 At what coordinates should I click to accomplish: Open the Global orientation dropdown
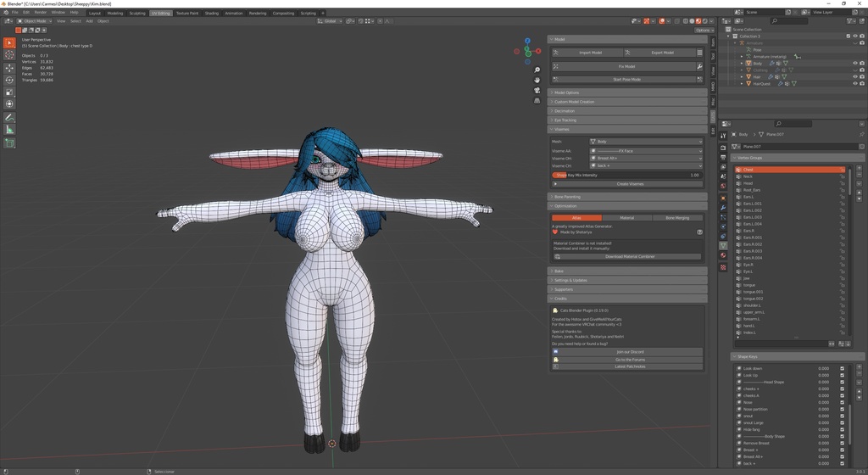(x=330, y=21)
